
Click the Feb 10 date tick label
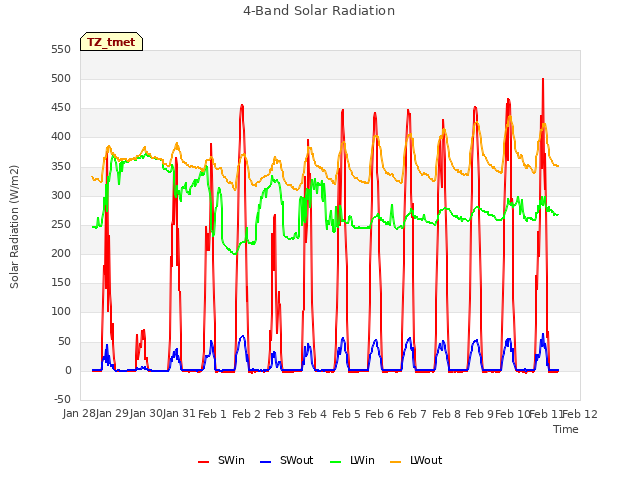click(x=512, y=414)
